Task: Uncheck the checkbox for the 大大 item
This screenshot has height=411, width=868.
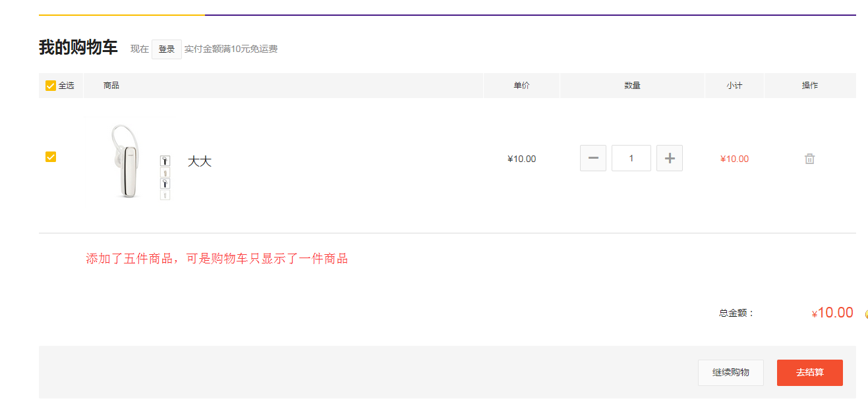Action: tap(51, 157)
